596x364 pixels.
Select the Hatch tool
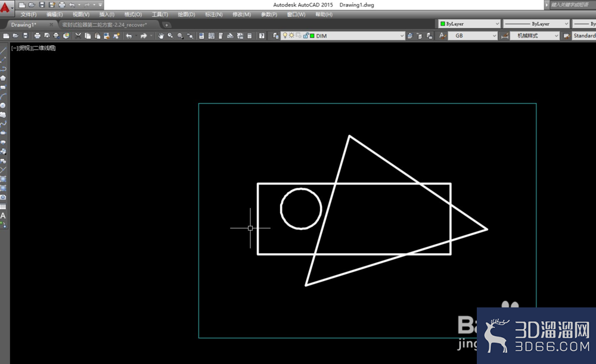[x=3, y=179]
